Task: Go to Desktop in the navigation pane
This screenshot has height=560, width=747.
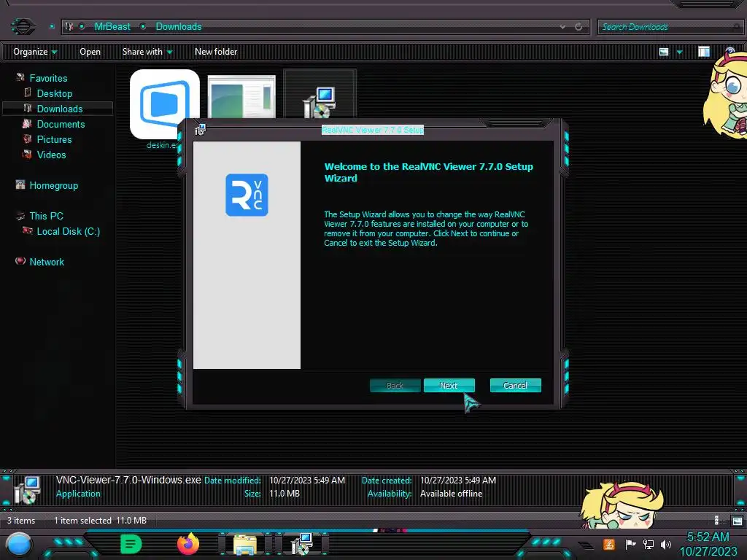Action: tap(54, 93)
